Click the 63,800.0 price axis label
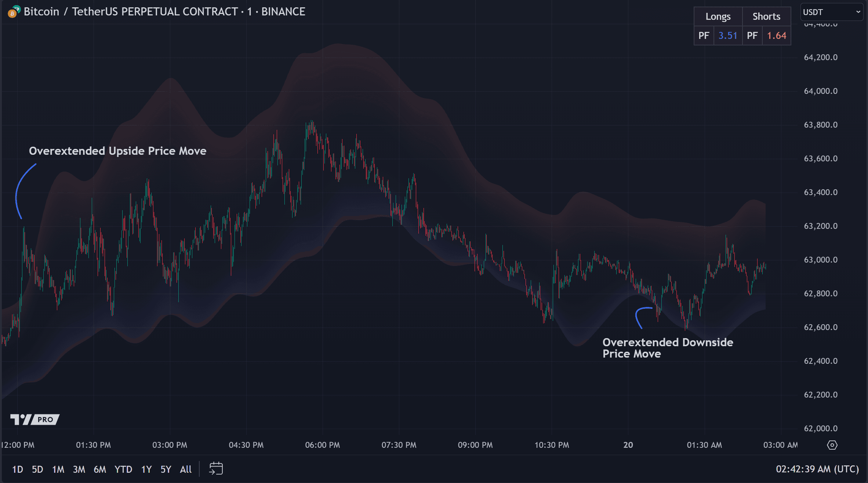868x483 pixels. (821, 125)
